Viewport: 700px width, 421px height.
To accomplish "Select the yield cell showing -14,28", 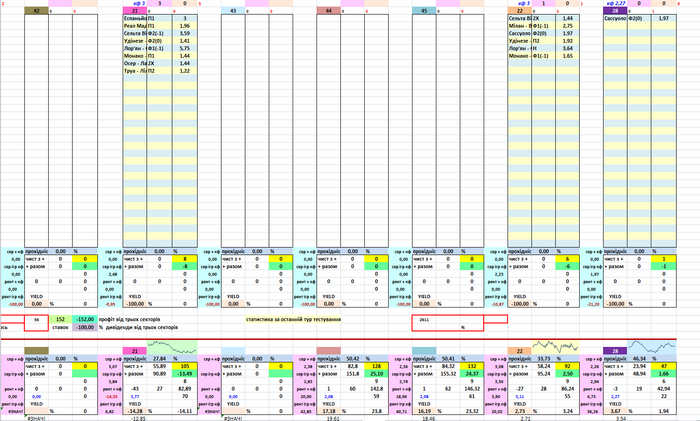I will click(x=135, y=411).
